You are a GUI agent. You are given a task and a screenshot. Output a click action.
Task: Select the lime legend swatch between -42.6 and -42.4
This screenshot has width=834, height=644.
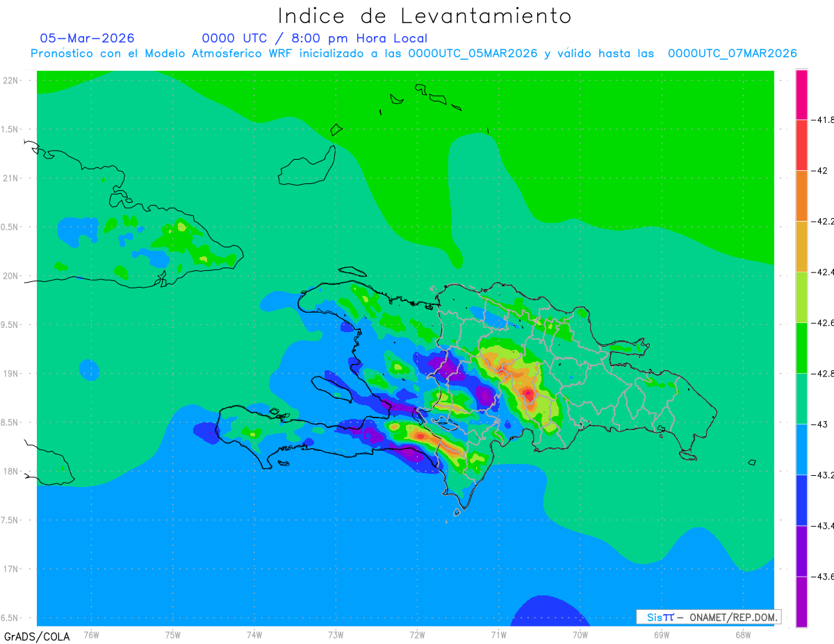tap(801, 297)
